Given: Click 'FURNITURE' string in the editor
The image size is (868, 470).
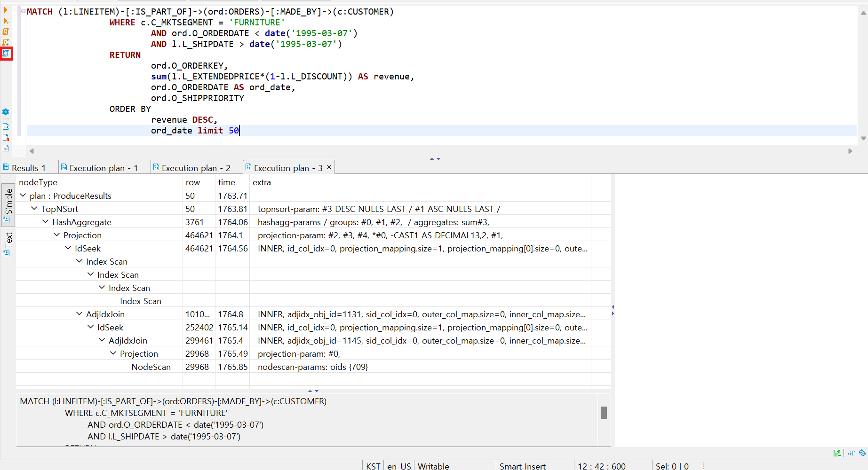Looking at the screenshot, I should [x=257, y=22].
